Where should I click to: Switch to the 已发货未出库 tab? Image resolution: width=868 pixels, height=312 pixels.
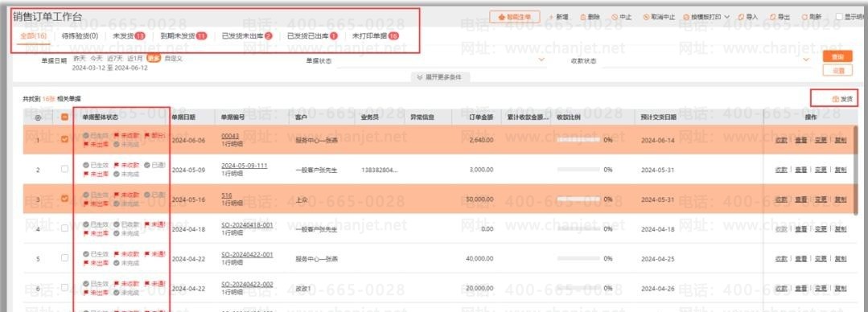click(247, 36)
